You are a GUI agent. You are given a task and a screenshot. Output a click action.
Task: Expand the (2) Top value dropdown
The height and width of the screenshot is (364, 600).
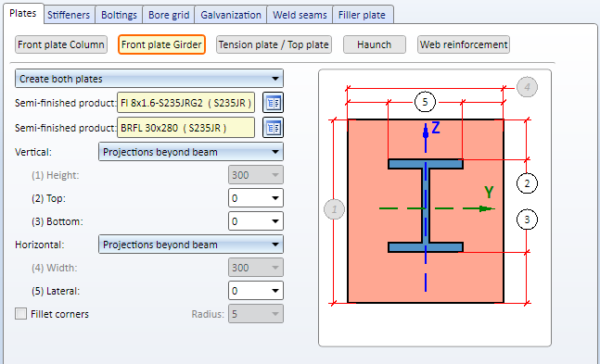pyautogui.click(x=256, y=198)
